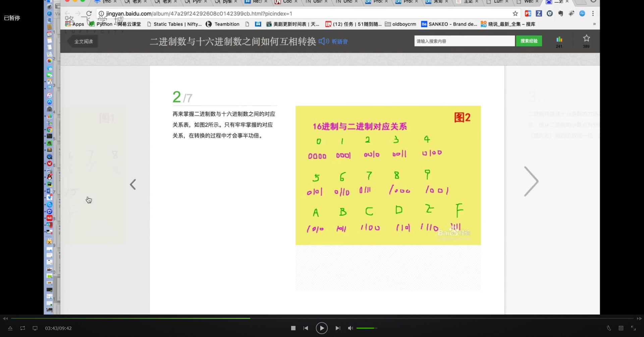The width and height of the screenshot is (644, 337).
Task: Click the icon left of the playlist icon
Action: point(609,328)
